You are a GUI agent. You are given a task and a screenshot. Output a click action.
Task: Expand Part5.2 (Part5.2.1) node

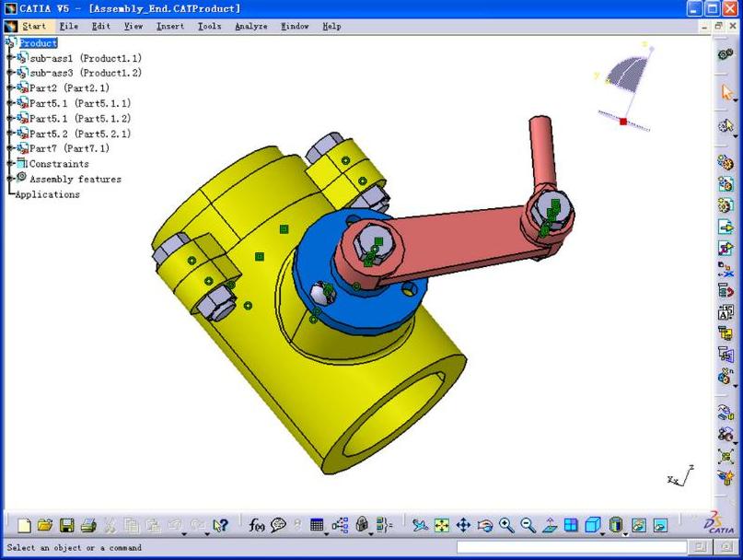(x=9, y=134)
